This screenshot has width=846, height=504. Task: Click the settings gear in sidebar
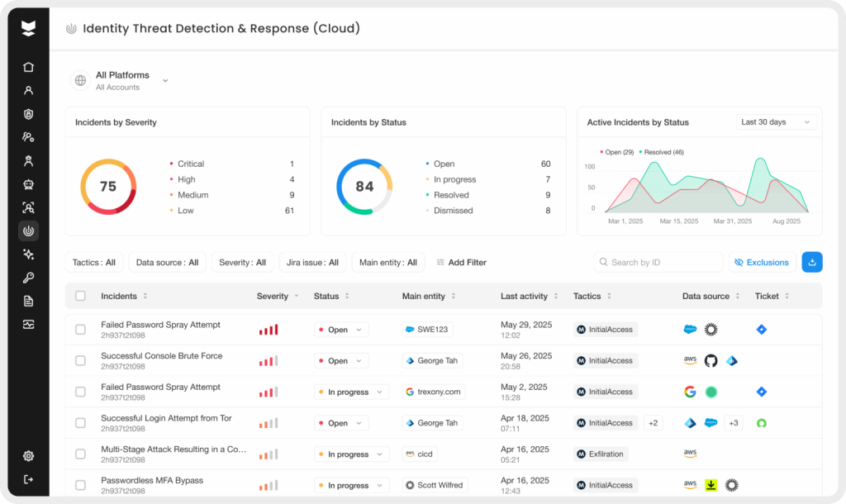coord(29,456)
